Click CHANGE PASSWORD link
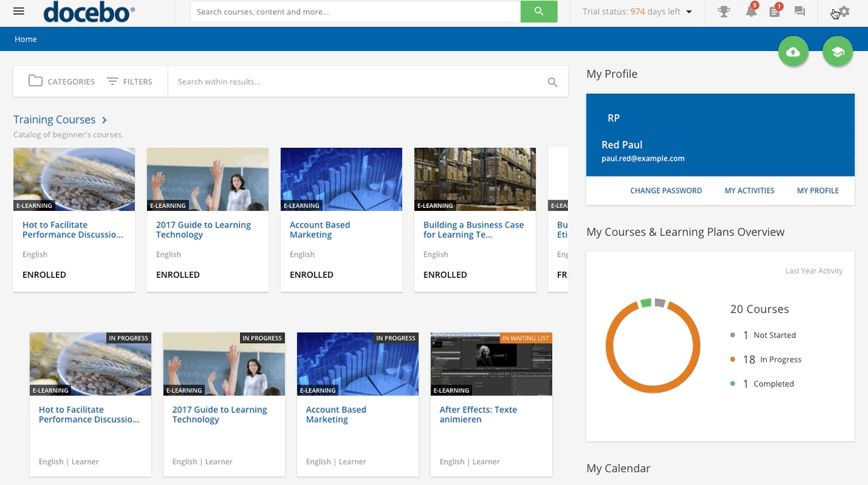Image resolution: width=868 pixels, height=485 pixels. coord(666,191)
